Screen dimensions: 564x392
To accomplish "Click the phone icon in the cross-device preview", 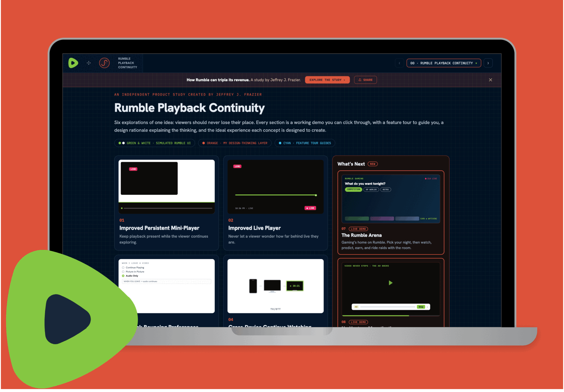I will coord(253,286).
